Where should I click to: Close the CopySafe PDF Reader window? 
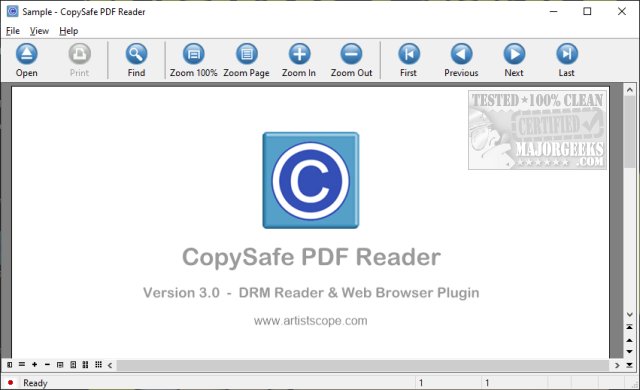(x=622, y=11)
